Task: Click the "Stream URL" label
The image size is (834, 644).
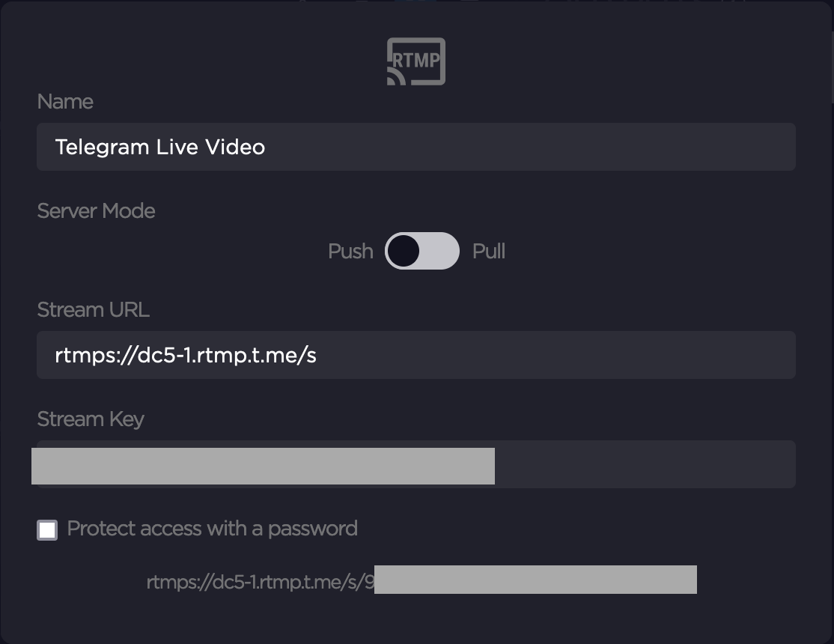Action: [93, 310]
